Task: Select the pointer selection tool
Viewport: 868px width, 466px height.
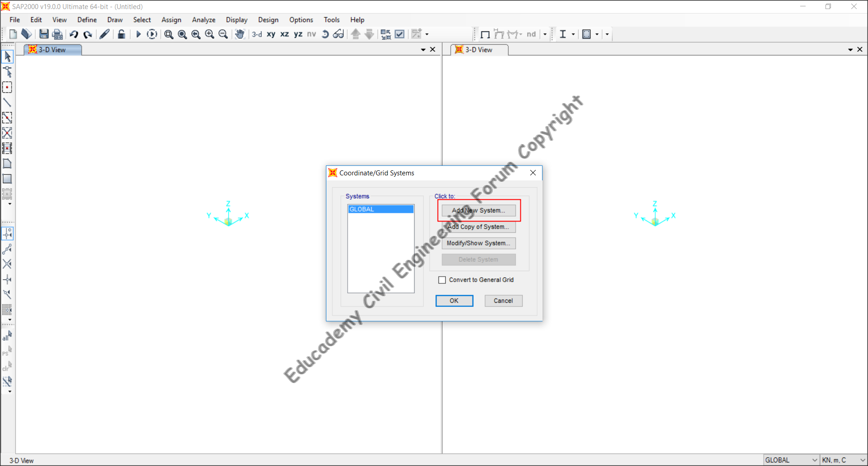Action: pos(7,56)
